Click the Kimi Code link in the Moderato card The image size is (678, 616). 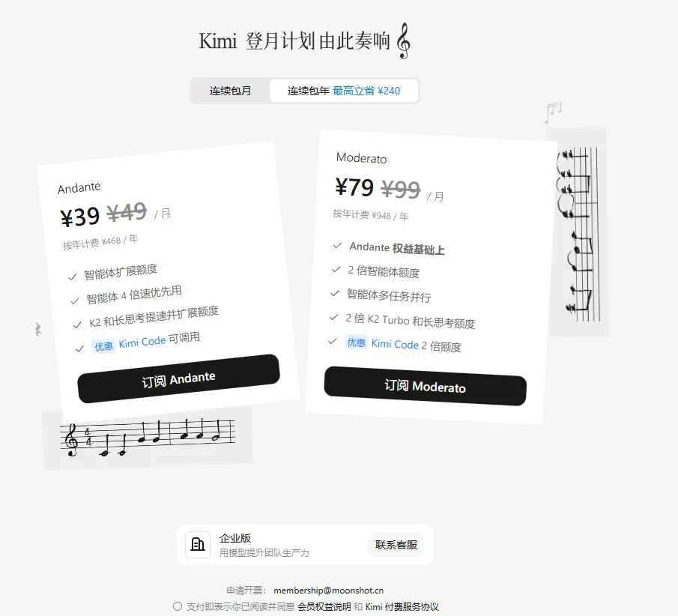pos(395,344)
